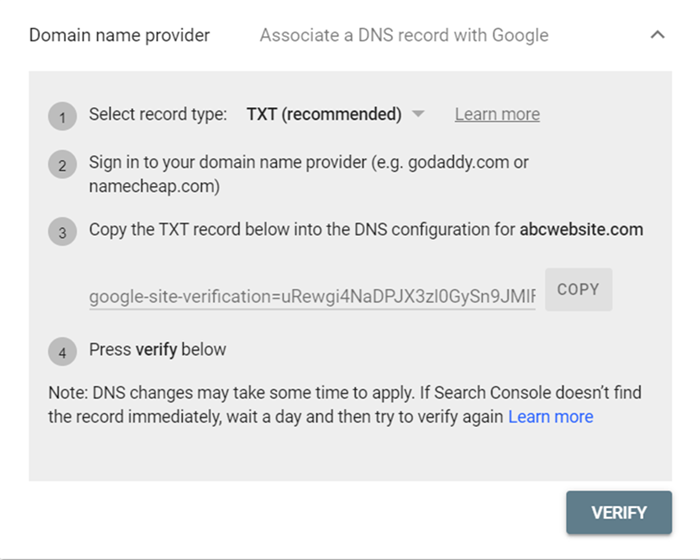This screenshot has width=700, height=560.
Task: Click the Select record type label
Action: [158, 114]
